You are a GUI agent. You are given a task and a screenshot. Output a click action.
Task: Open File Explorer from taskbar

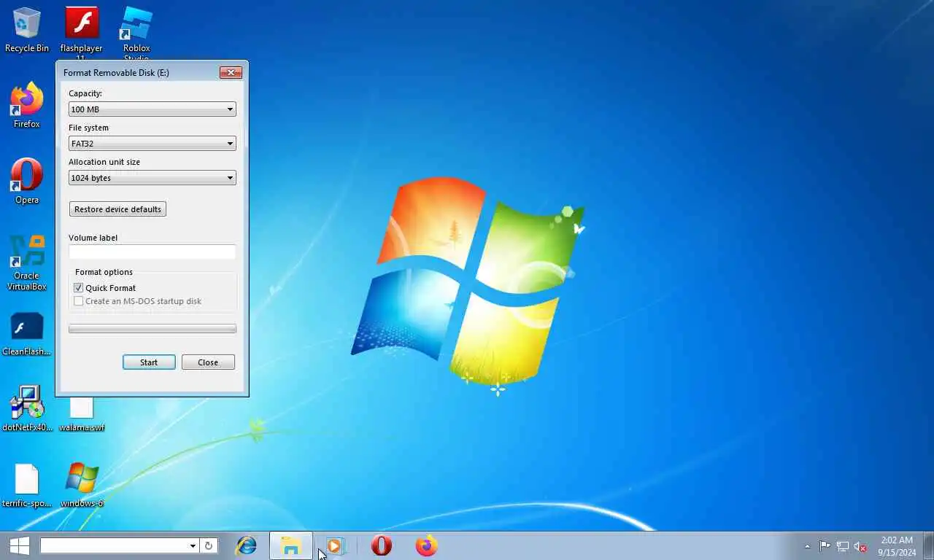[291, 545]
